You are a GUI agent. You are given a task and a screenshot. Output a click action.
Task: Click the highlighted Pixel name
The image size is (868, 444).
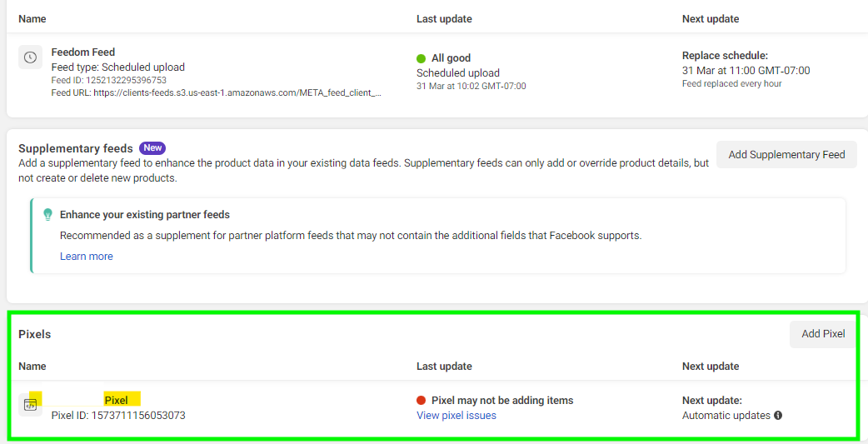117,400
